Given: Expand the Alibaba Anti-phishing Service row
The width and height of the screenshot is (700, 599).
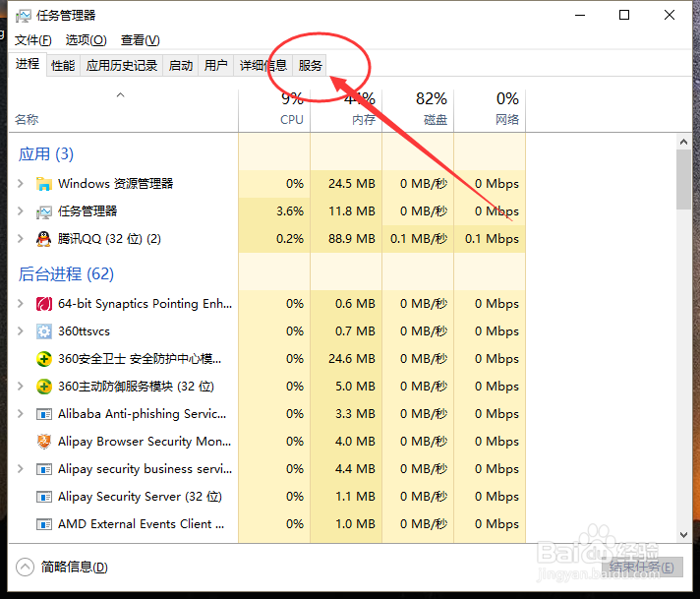Looking at the screenshot, I should click(20, 414).
